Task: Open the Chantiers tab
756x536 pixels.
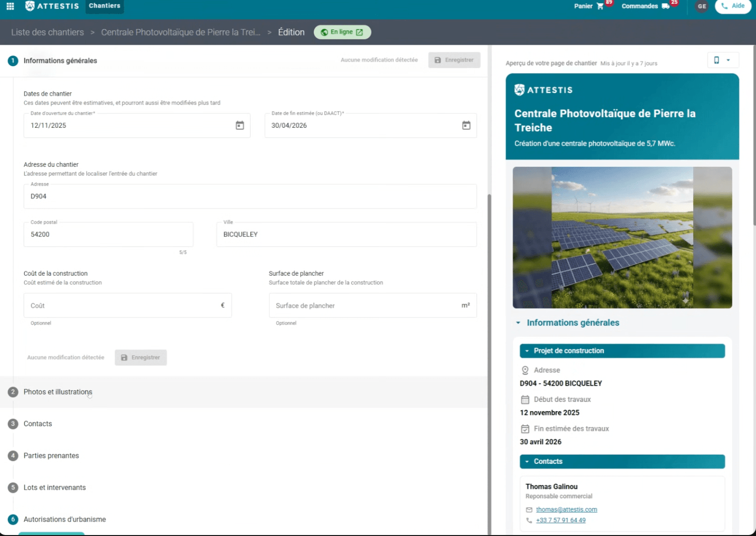Action: tap(104, 6)
